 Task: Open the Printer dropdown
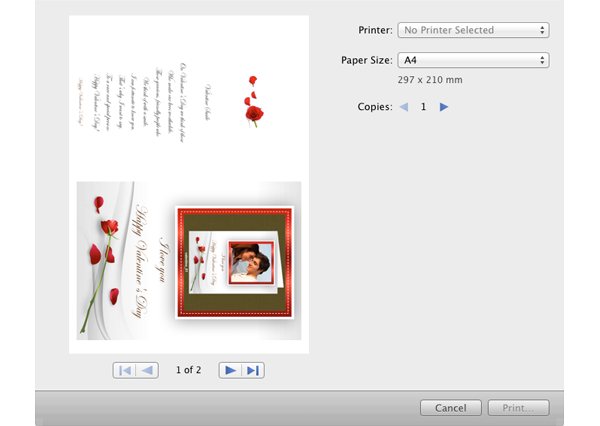tap(473, 30)
